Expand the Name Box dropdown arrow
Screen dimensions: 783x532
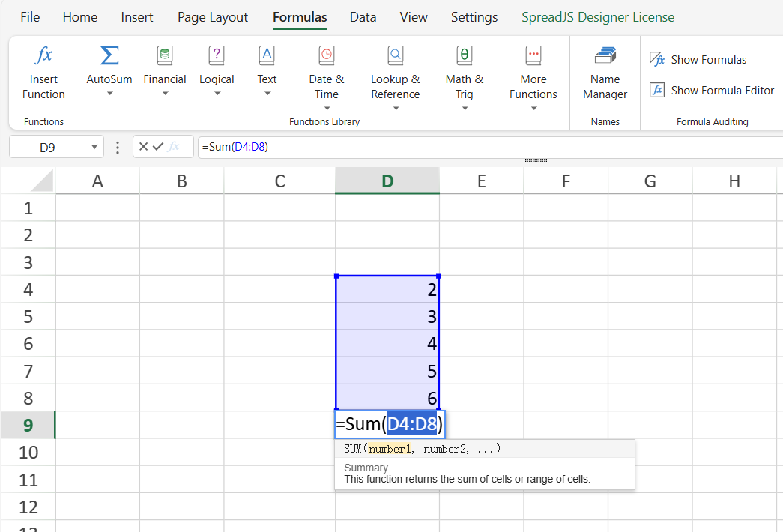click(94, 147)
